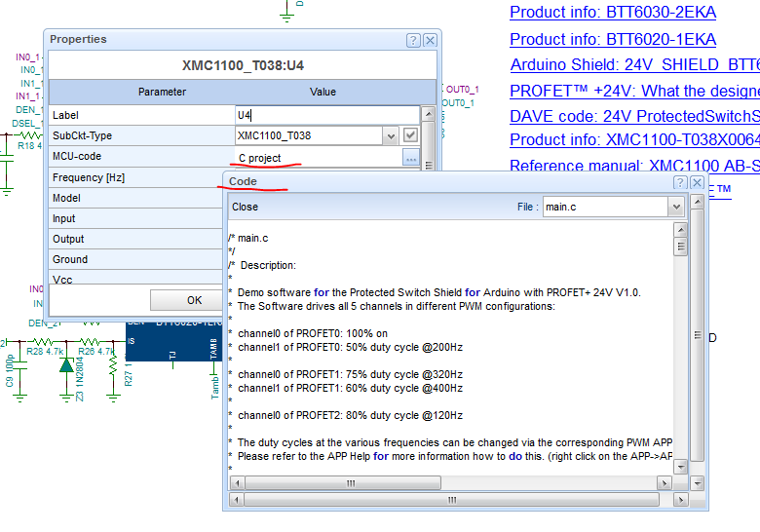This screenshot has width=760, height=532.
Task: Click the MCU-code parameter label
Action: (77, 157)
